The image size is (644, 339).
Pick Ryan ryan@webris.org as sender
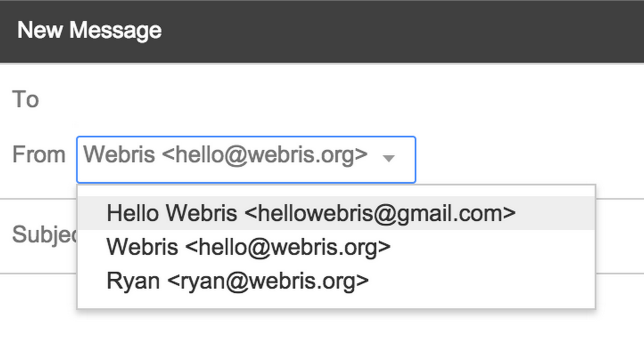pos(237,281)
